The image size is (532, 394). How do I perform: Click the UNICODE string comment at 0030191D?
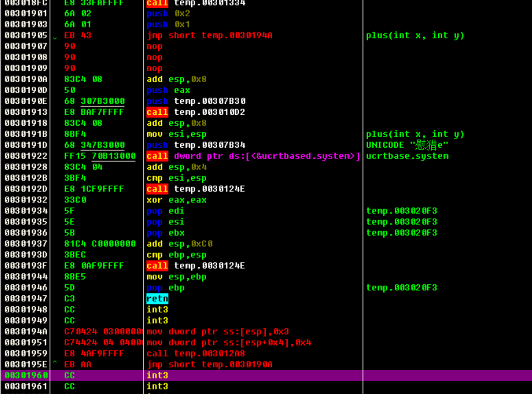coord(407,145)
